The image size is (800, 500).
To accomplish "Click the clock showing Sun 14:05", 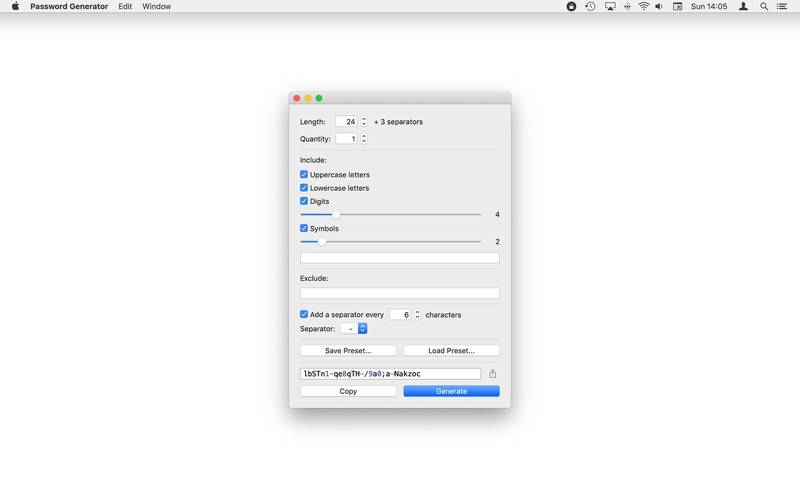I will (709, 6).
